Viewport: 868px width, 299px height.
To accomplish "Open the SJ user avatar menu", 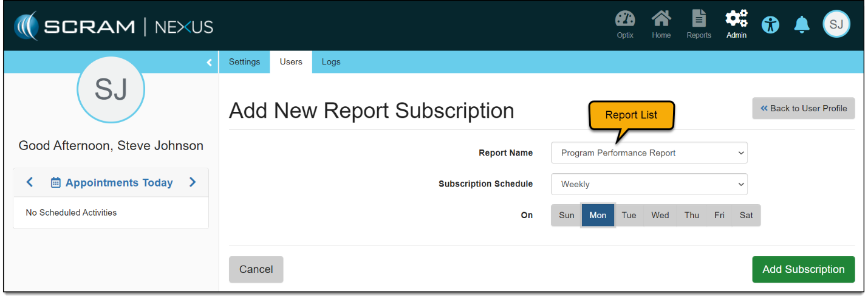I will point(836,24).
